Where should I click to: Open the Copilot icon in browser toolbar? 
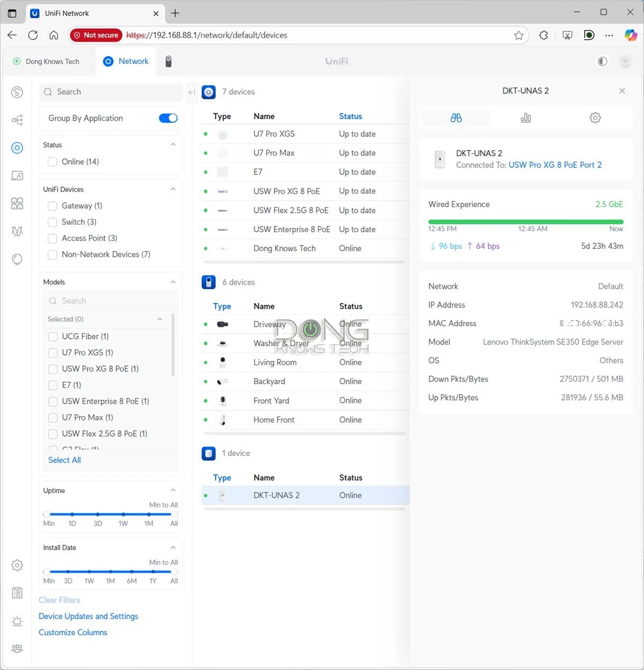[631, 35]
